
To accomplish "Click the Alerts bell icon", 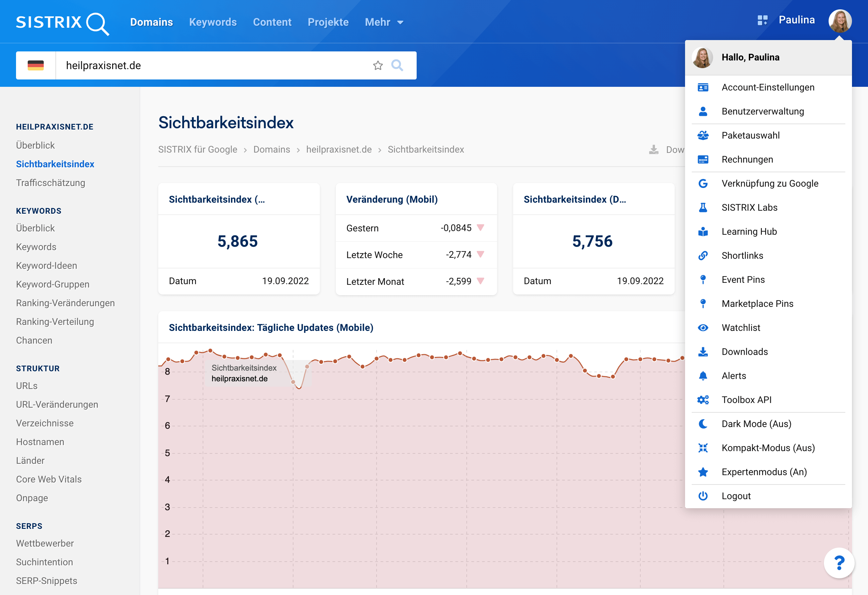I will pos(702,376).
